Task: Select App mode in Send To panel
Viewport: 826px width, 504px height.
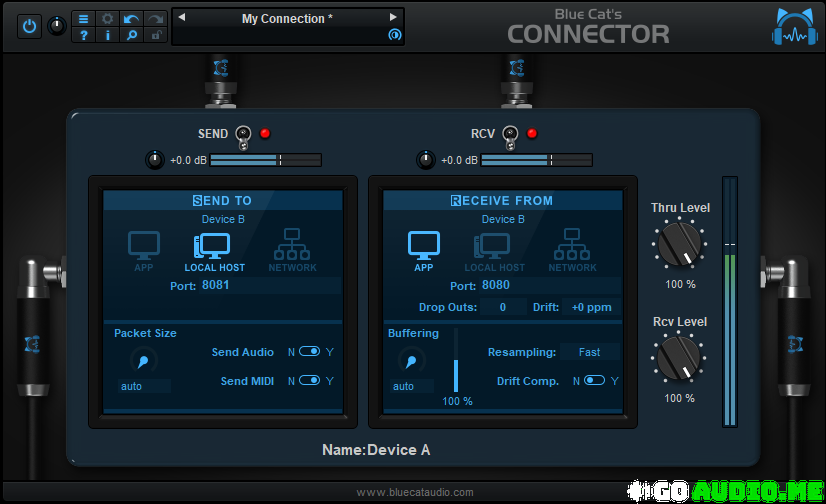Action: 144,249
